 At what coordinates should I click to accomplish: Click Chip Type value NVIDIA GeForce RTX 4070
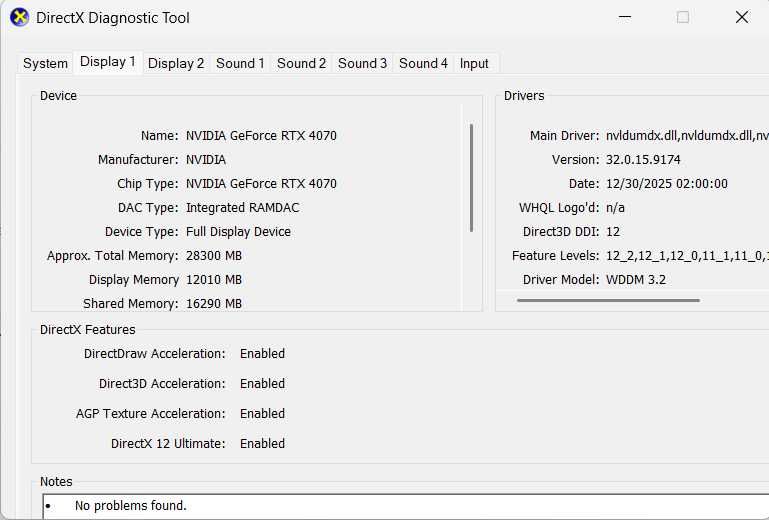pos(261,184)
